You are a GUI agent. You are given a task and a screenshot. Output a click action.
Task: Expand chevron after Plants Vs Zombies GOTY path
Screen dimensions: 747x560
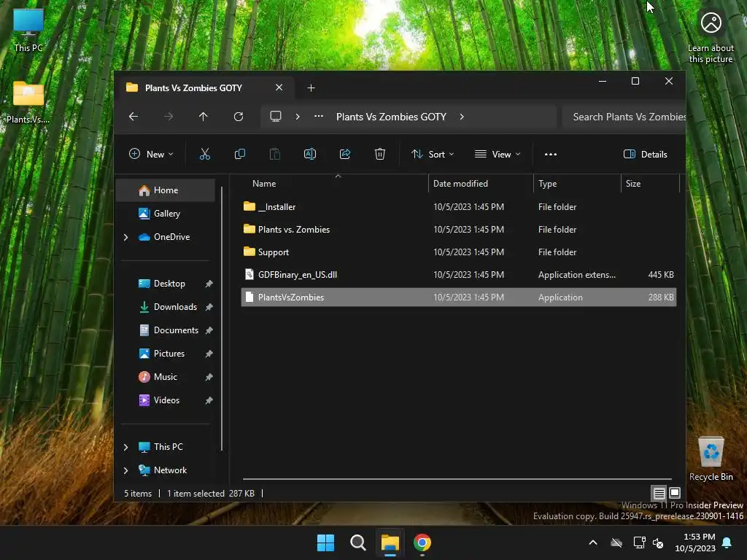[462, 117]
